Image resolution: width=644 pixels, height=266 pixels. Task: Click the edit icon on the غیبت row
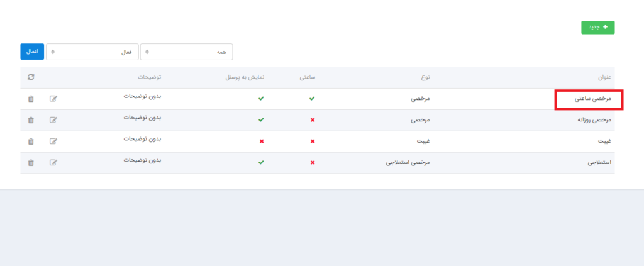[x=53, y=141]
